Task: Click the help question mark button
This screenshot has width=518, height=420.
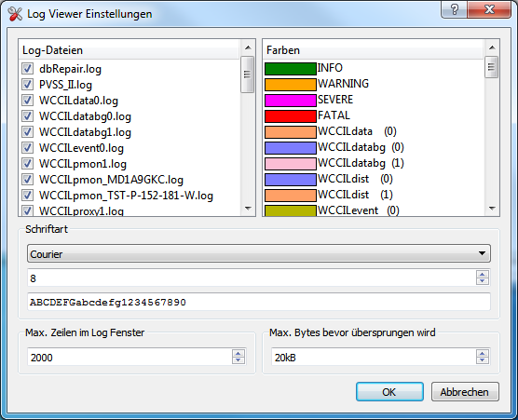Action: tap(455, 9)
